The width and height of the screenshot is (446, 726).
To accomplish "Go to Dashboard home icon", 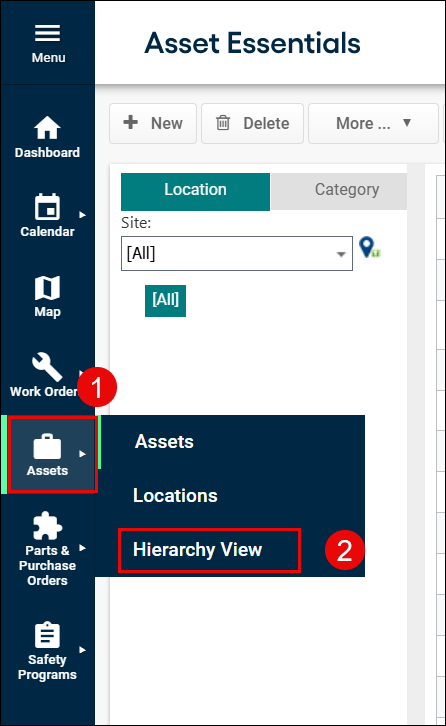I will [x=47, y=127].
